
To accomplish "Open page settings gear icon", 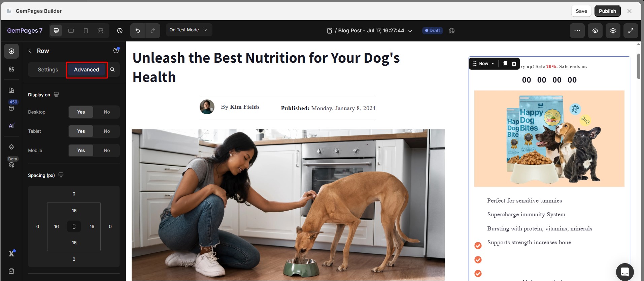I will pos(613,31).
